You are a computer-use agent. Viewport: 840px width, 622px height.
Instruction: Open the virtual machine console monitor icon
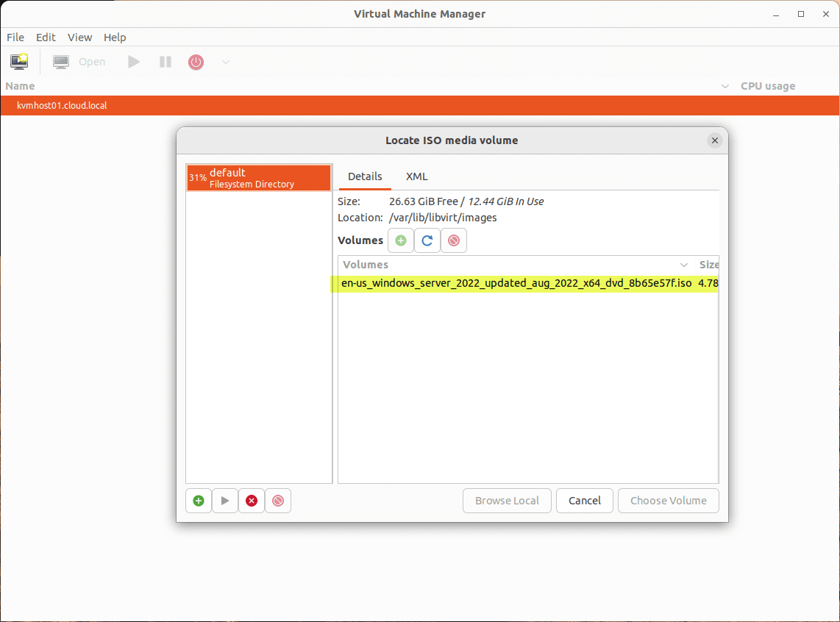coord(60,62)
